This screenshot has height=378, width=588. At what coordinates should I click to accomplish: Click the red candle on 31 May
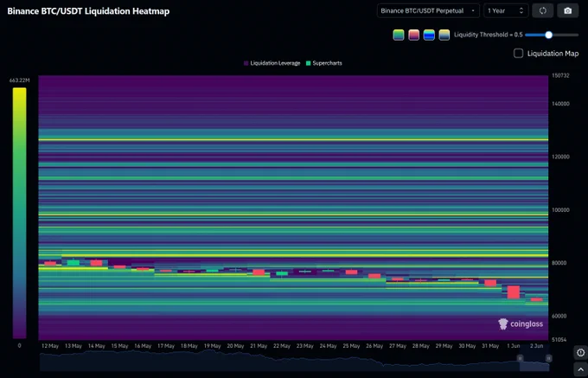pos(490,283)
